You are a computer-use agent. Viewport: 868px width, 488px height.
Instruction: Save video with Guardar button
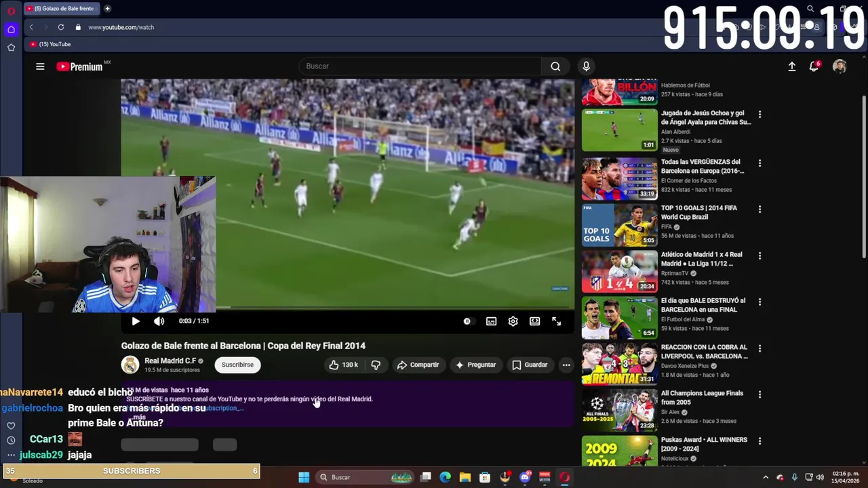(530, 365)
